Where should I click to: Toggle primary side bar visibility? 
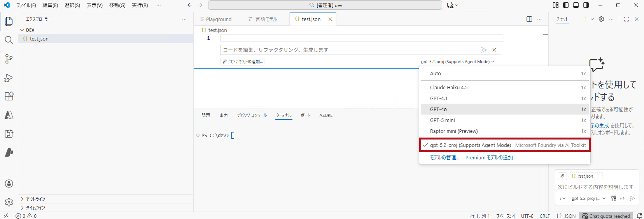pos(566,5)
